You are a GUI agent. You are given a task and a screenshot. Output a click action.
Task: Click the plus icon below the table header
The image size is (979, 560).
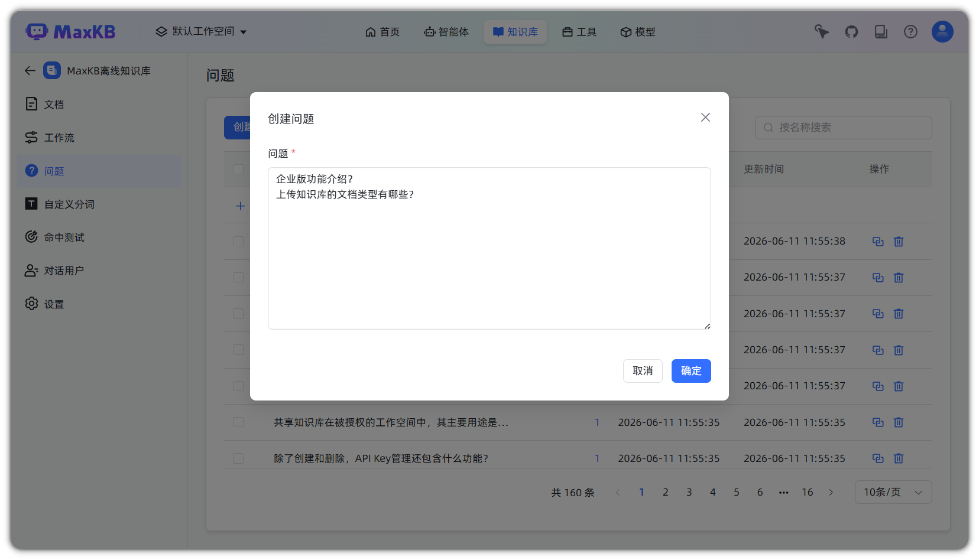click(240, 206)
